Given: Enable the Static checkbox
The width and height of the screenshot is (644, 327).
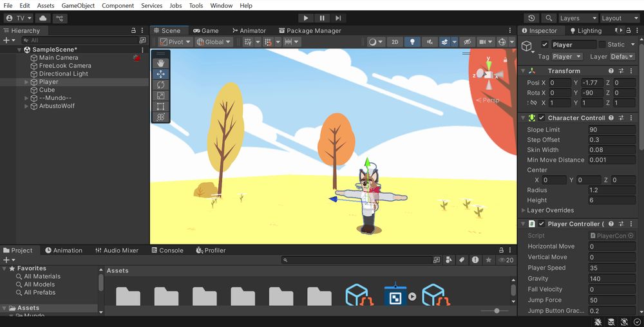Looking at the screenshot, I should [x=602, y=44].
